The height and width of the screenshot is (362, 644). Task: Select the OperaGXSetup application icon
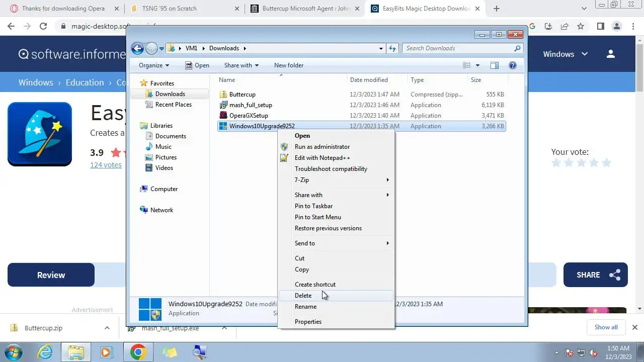[x=223, y=116]
